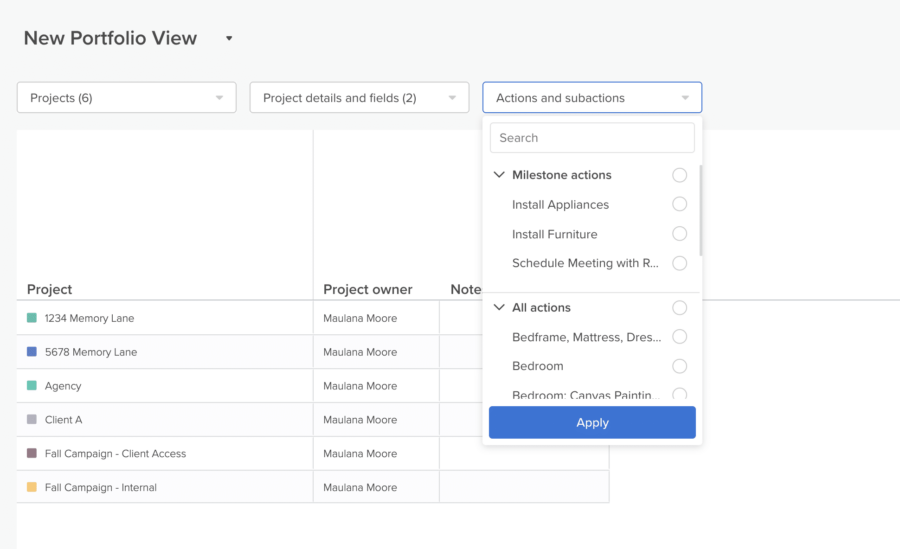Click the Project owner column header
Viewport: 900px width, 549px height.
click(367, 289)
